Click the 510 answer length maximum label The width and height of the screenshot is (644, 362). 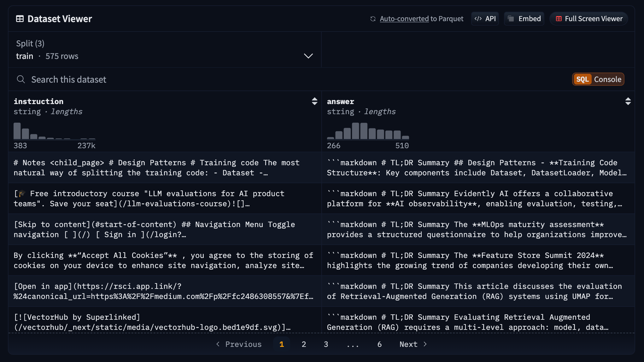[x=402, y=146]
